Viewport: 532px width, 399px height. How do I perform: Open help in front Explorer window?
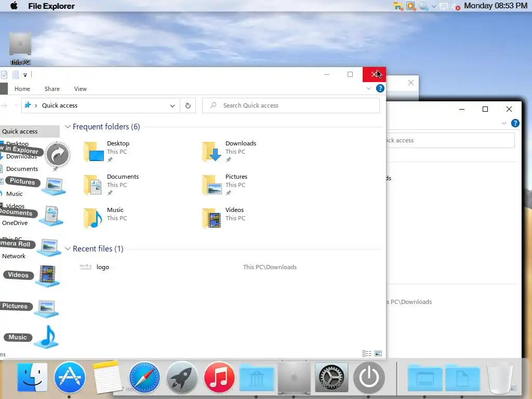click(380, 88)
